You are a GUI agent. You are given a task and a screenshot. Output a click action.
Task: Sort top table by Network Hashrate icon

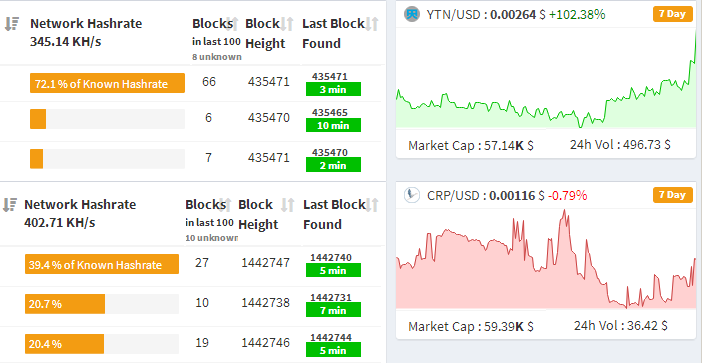[12, 24]
